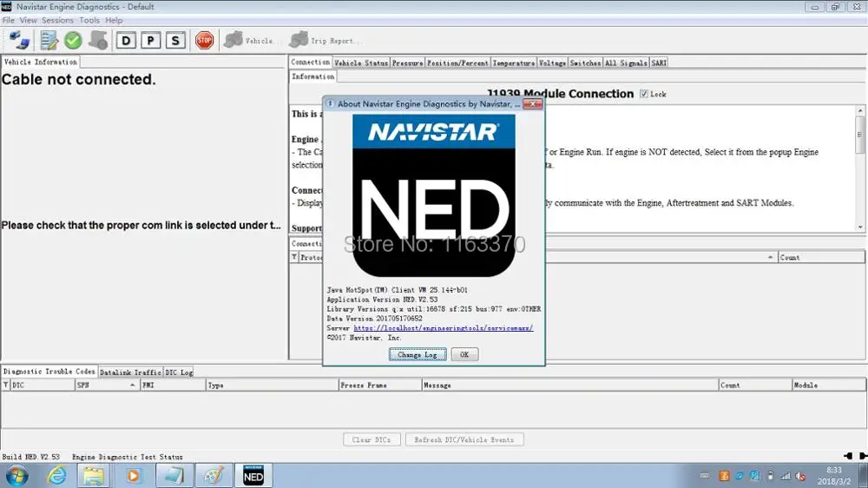This screenshot has width=868, height=488.
Task: Select the Information sub-tab
Action: (312, 76)
